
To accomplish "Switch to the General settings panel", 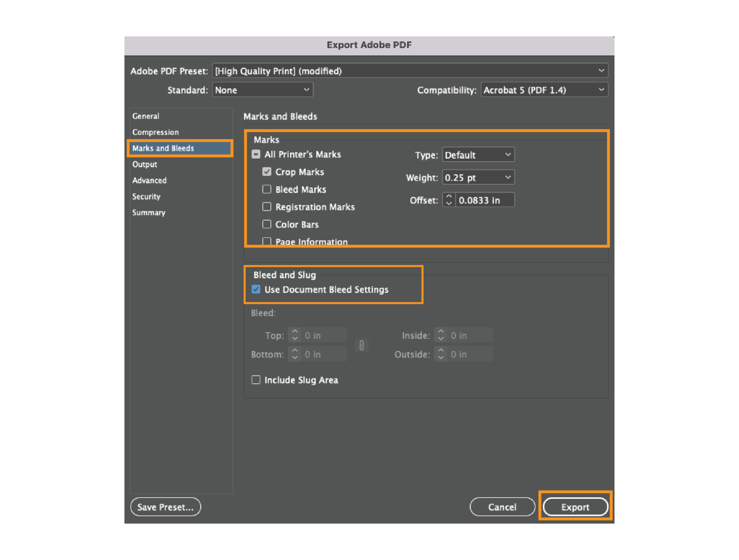I will tap(146, 116).
